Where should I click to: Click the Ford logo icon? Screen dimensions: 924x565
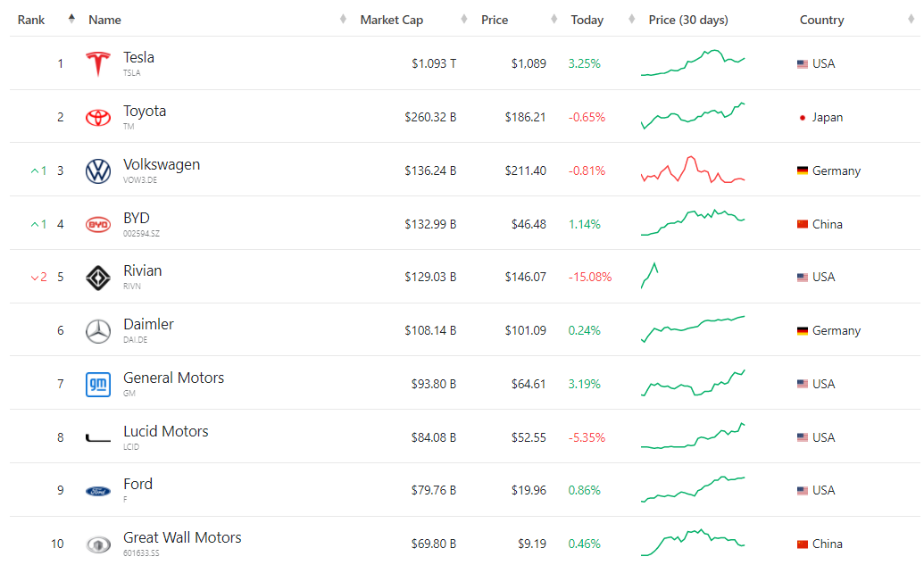(98, 491)
